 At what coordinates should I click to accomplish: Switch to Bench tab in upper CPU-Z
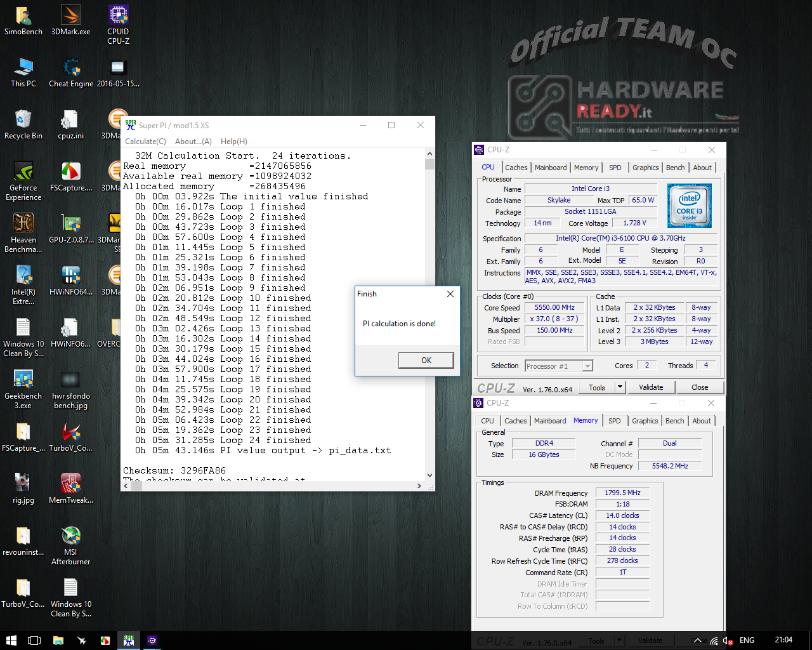676,168
